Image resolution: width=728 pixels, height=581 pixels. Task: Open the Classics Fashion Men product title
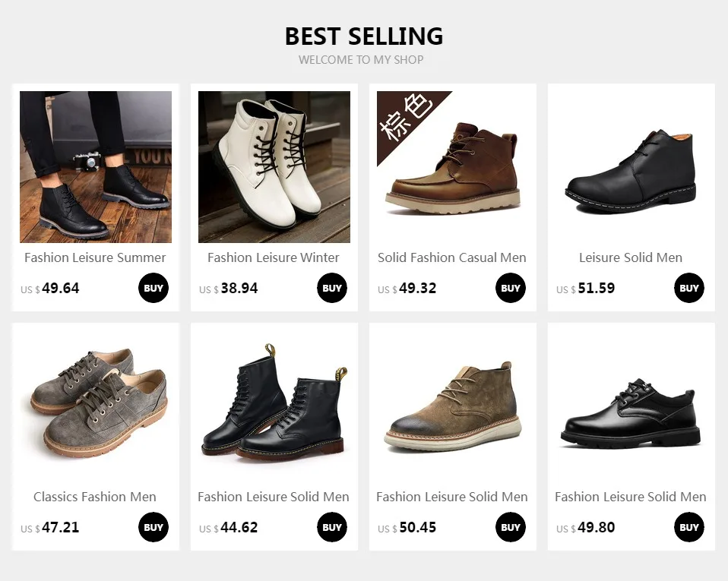tap(95, 497)
